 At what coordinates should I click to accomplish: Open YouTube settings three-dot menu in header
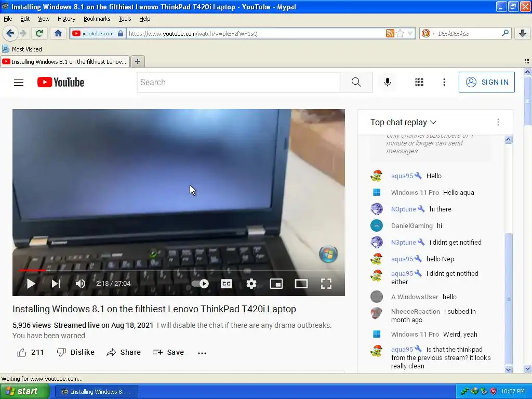(x=444, y=82)
